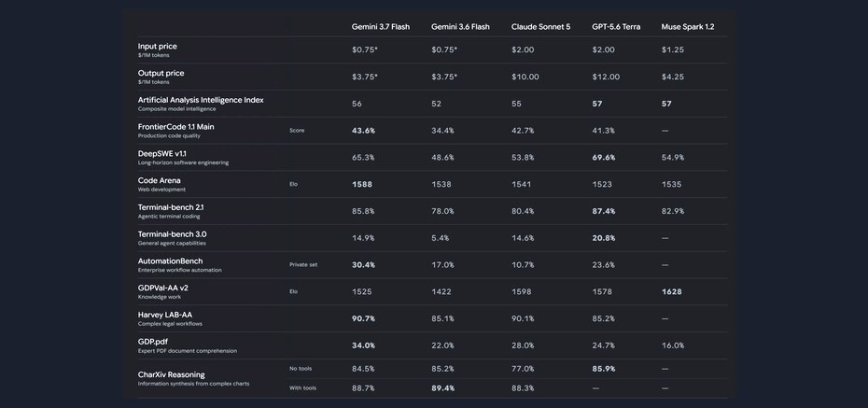Viewport: 868px width, 408px height.
Task: Click the Muse Spark 1.2 column header
Action: click(688, 26)
